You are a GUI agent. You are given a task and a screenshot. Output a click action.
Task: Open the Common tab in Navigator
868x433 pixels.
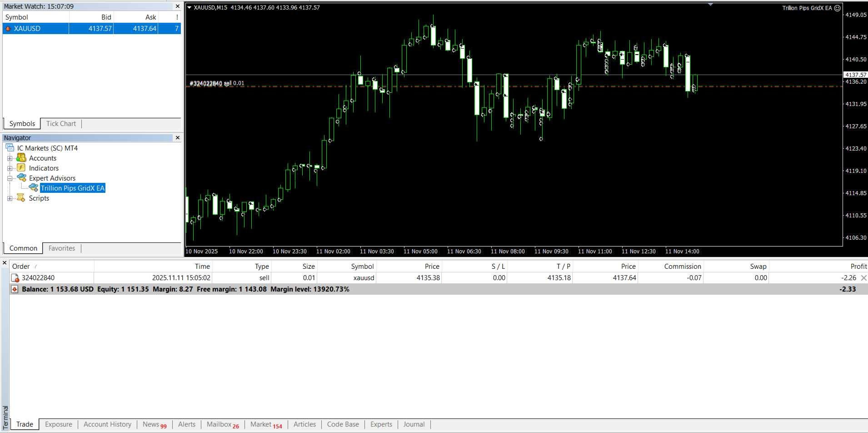(x=23, y=248)
